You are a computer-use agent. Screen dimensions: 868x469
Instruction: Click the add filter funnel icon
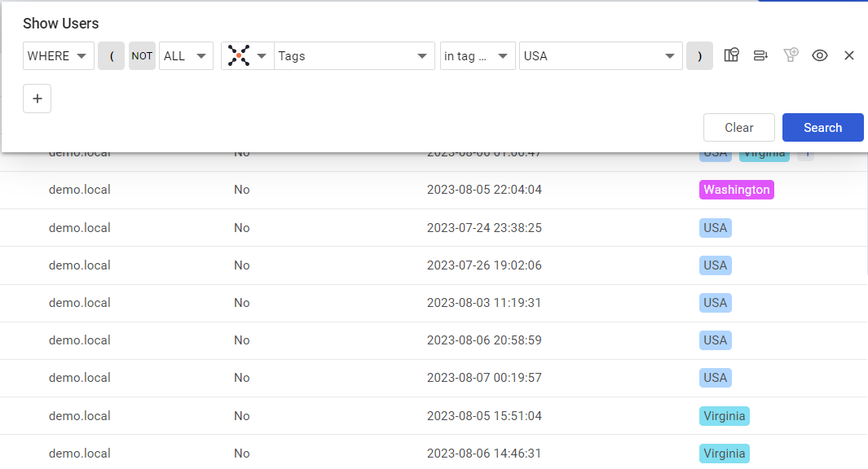pos(791,55)
